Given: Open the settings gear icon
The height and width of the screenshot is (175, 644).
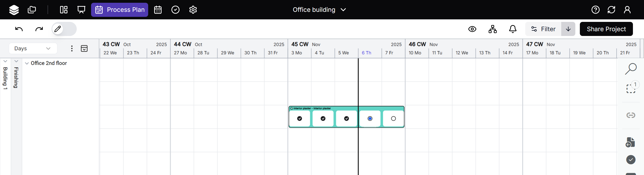Looking at the screenshot, I should tap(193, 10).
